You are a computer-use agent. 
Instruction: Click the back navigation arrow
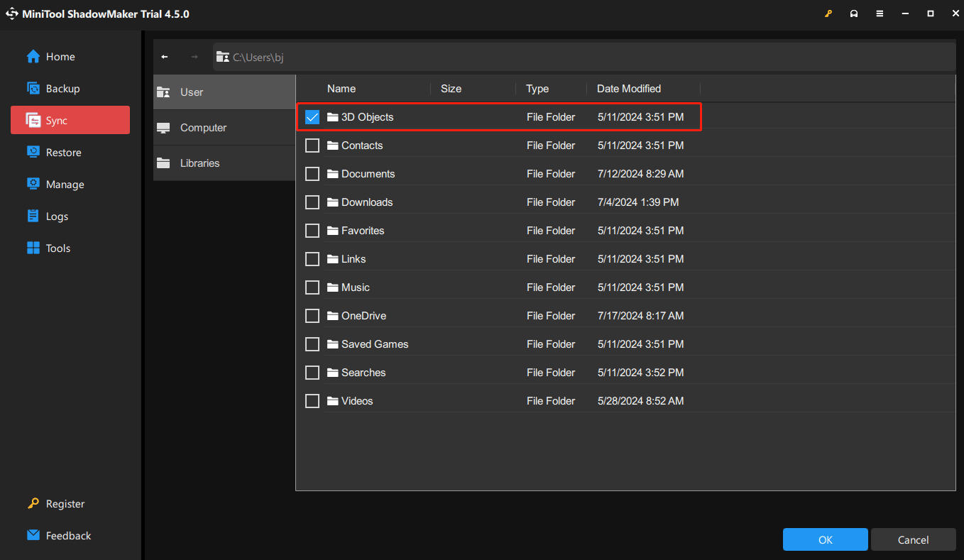point(165,57)
